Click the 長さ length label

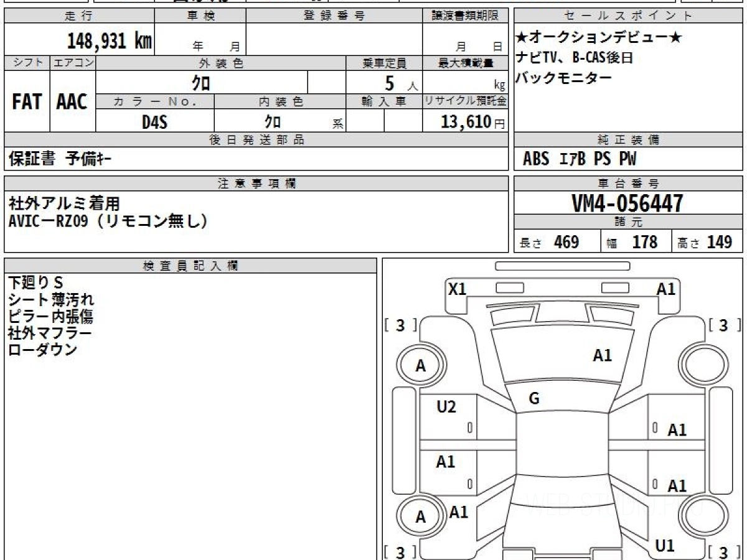(x=532, y=243)
